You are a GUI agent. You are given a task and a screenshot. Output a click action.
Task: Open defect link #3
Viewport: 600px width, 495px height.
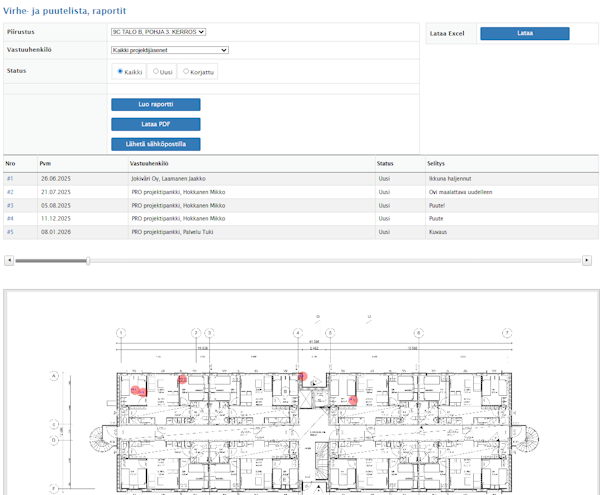(10, 205)
